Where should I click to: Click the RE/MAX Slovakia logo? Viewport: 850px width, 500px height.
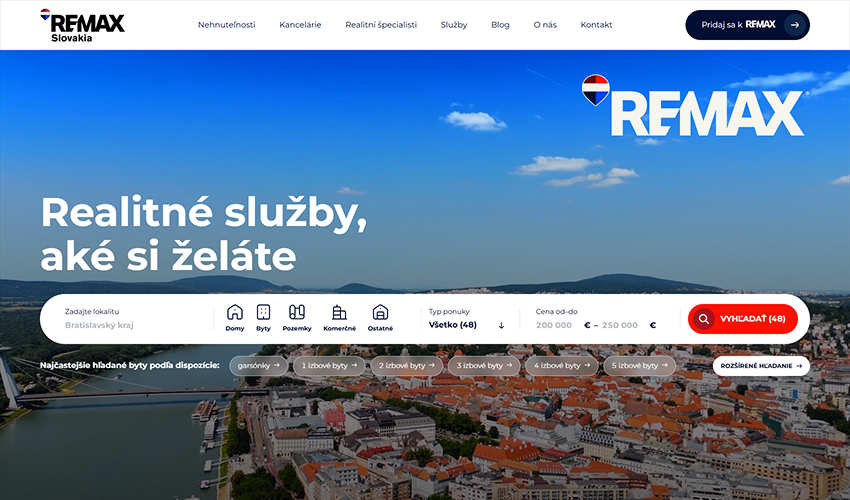click(x=82, y=25)
